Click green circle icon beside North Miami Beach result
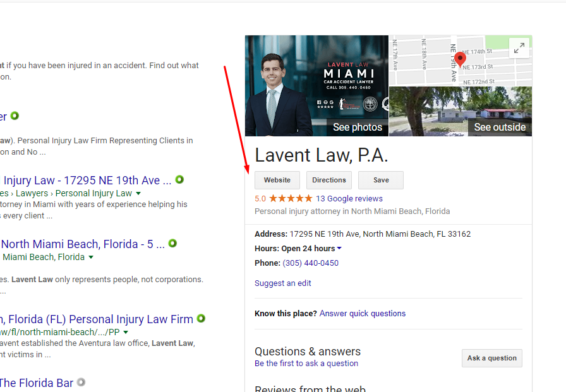 (172, 243)
